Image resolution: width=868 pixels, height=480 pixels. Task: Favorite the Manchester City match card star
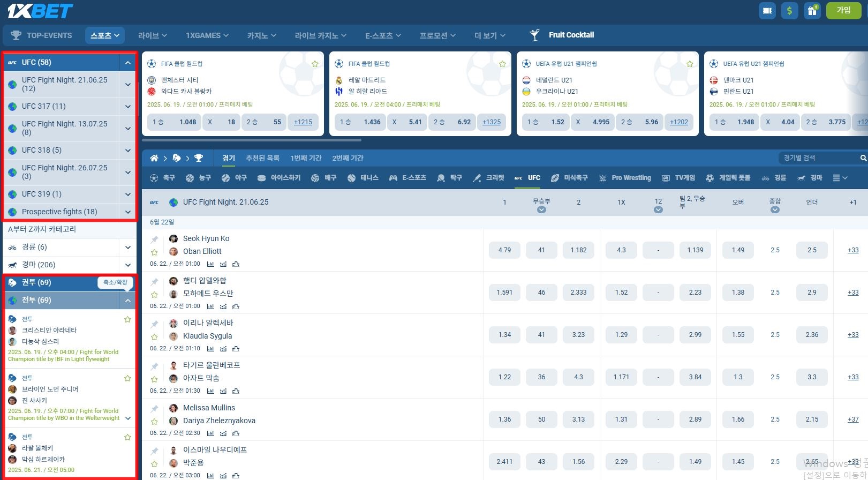click(x=315, y=64)
